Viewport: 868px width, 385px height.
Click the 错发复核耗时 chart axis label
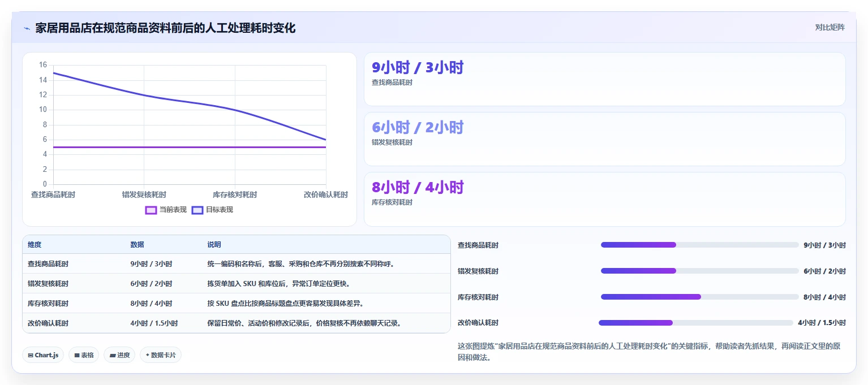pos(144,194)
